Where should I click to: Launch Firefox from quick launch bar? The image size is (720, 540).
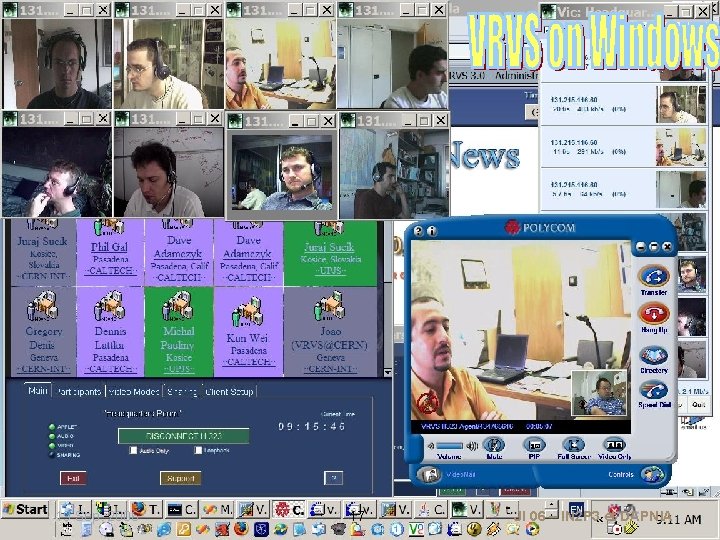click(241, 529)
